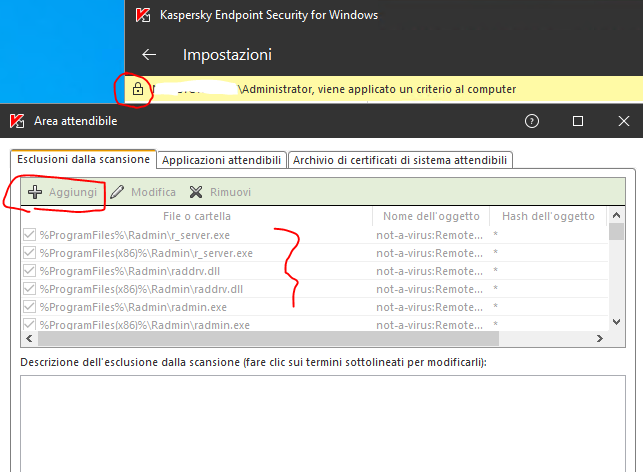Select row text %ProgramFiles%\Radmin\radmin.exe
The width and height of the screenshot is (643, 472).
point(133,307)
